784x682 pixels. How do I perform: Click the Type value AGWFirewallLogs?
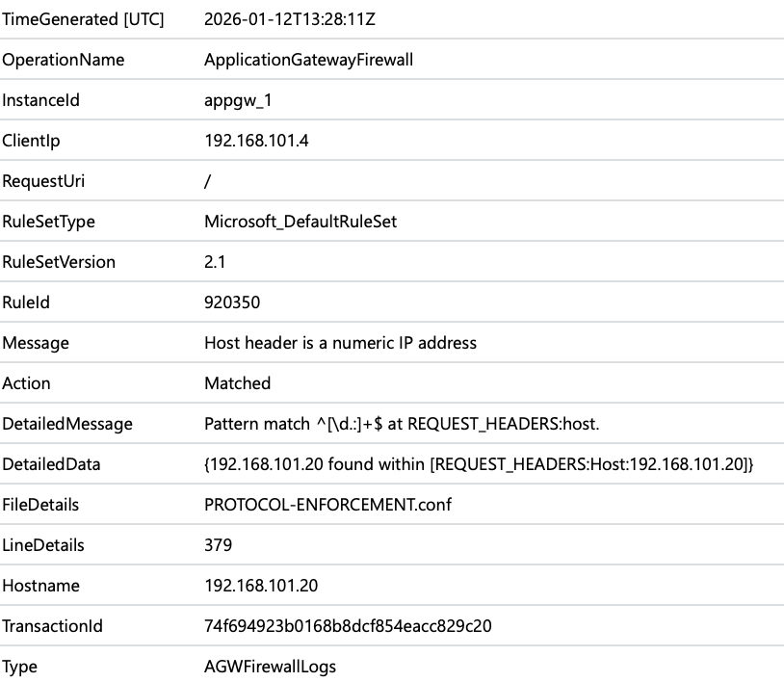click(271, 667)
